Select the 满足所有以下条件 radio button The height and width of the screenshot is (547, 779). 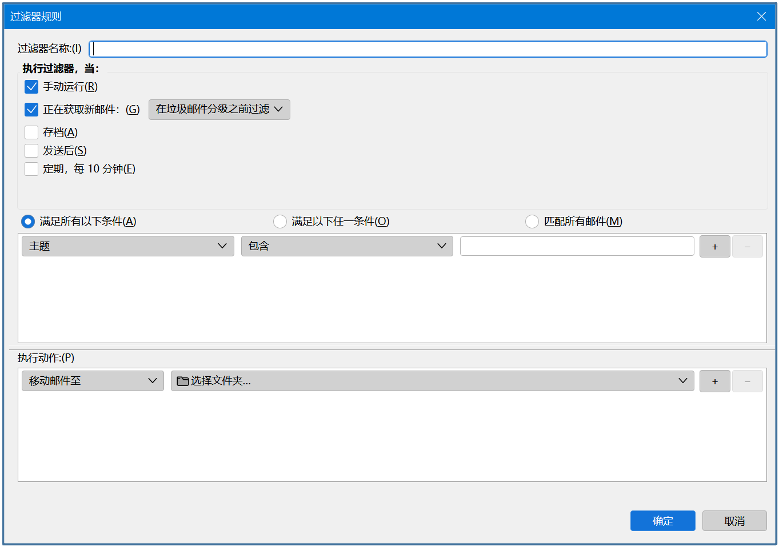[x=28, y=222]
